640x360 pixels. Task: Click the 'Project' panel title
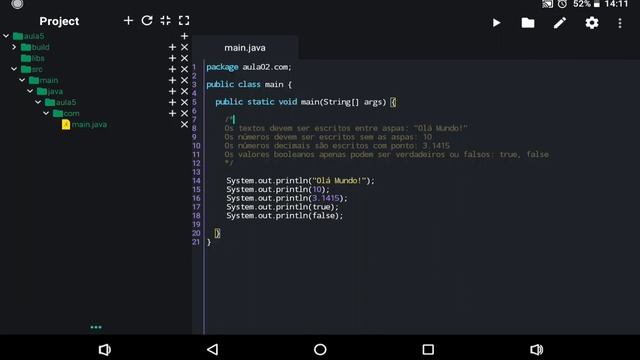point(59,21)
